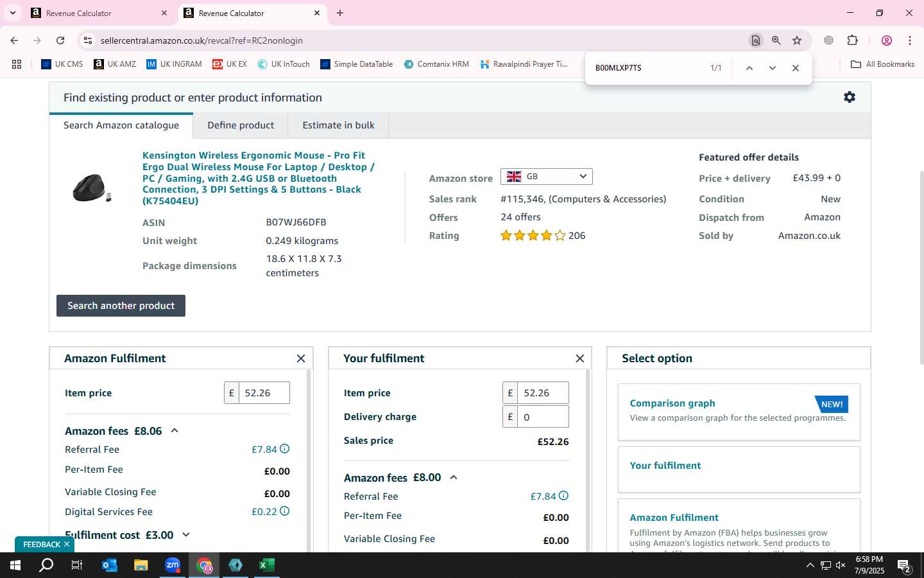Image resolution: width=924 pixels, height=578 pixels.
Task: Switch to Estimate in bulk tab
Action: click(x=338, y=125)
